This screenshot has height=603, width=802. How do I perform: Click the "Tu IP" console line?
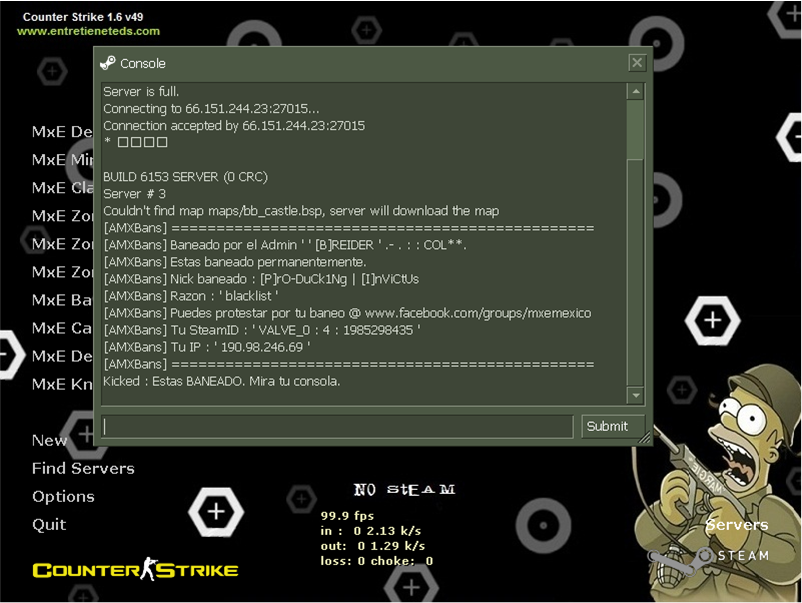[x=207, y=347]
